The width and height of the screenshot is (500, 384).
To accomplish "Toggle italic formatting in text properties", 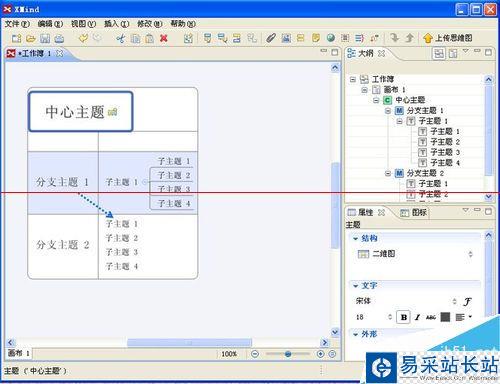I will coord(417,317).
